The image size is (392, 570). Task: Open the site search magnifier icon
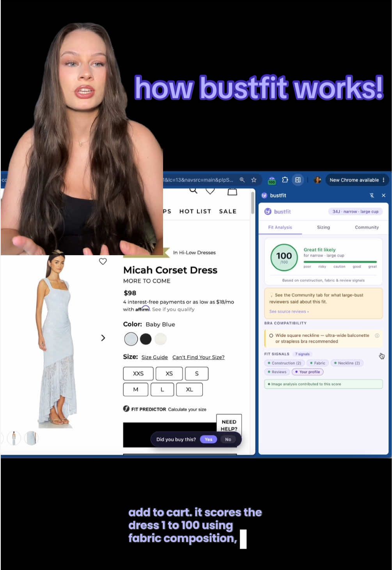click(x=193, y=191)
